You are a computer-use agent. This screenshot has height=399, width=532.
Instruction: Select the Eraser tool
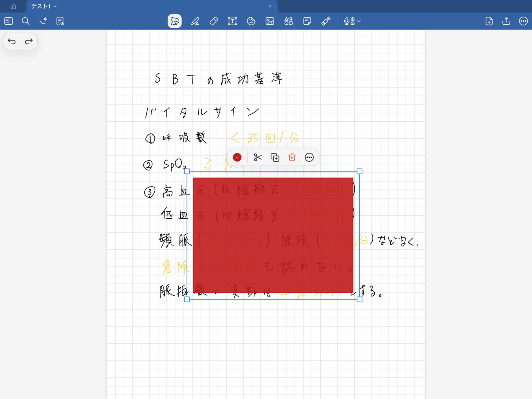[214, 21]
